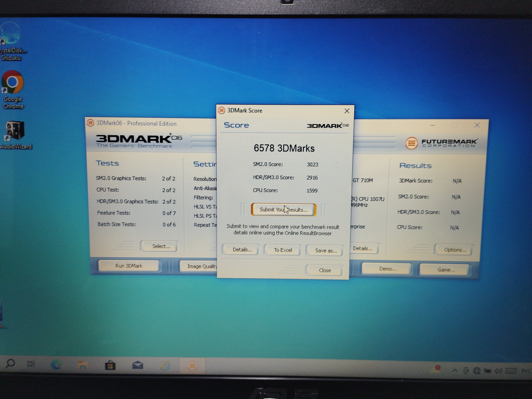Close the 3DMark Score dialog with Close button
532x399 pixels.
click(324, 270)
